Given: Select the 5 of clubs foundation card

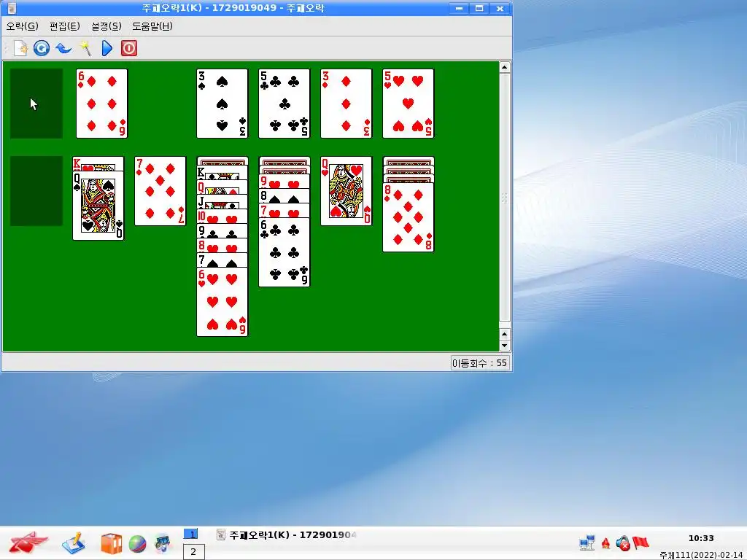Looking at the screenshot, I should coord(285,104).
